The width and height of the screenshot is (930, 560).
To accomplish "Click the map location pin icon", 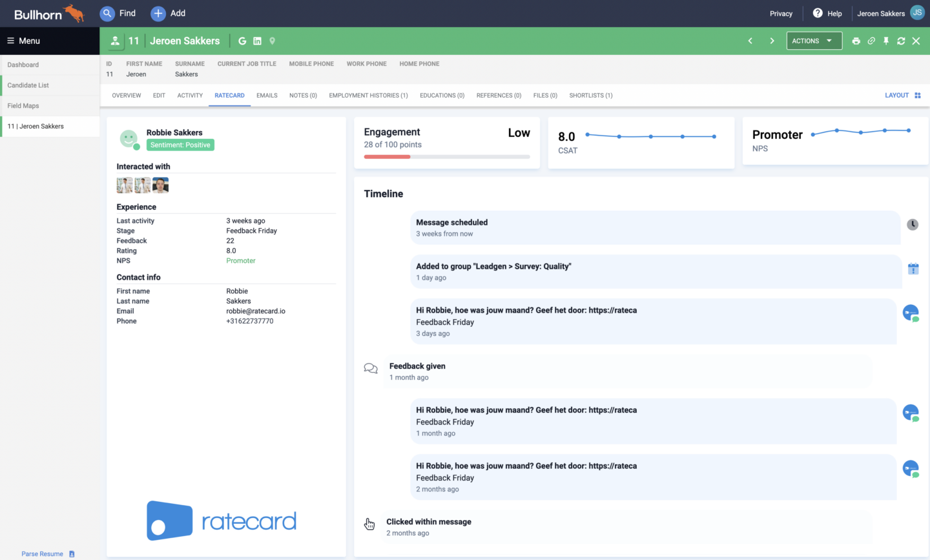I will pyautogui.click(x=273, y=41).
